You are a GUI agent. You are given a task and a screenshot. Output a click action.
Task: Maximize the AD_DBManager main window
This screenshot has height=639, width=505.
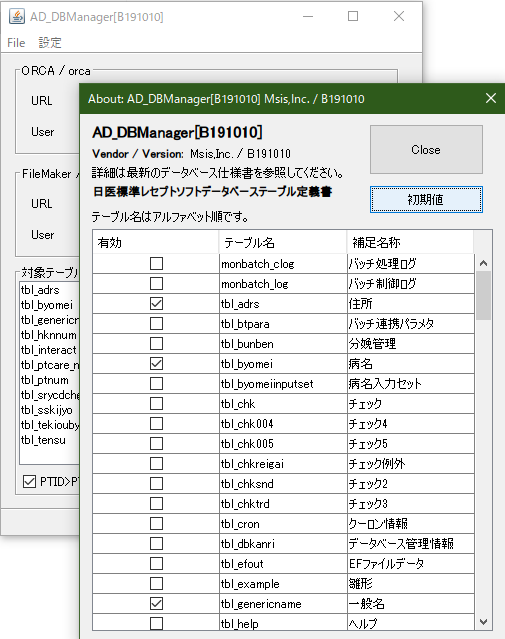[353, 16]
